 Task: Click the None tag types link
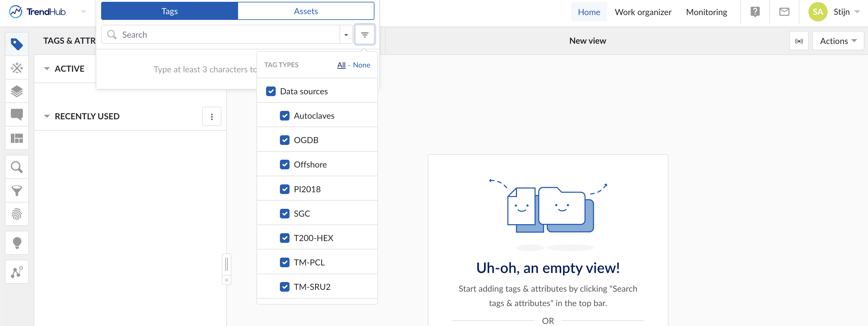(361, 65)
